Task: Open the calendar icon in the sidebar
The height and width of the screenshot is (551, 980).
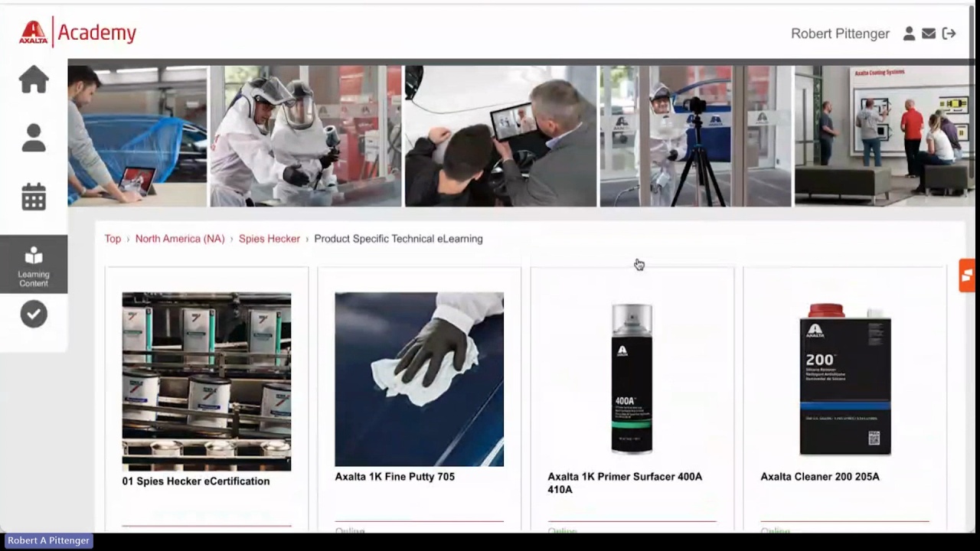Action: (x=34, y=197)
